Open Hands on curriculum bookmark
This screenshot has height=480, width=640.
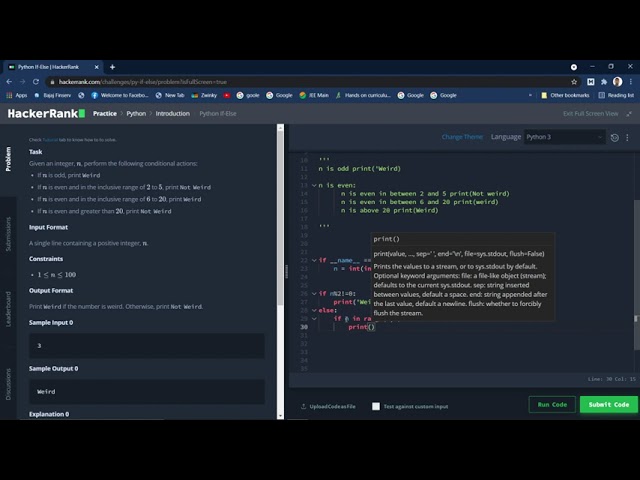point(363,95)
